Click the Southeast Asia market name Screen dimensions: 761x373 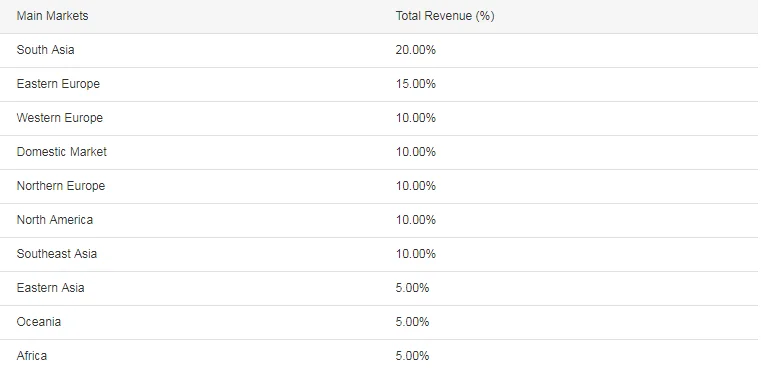click(x=57, y=254)
